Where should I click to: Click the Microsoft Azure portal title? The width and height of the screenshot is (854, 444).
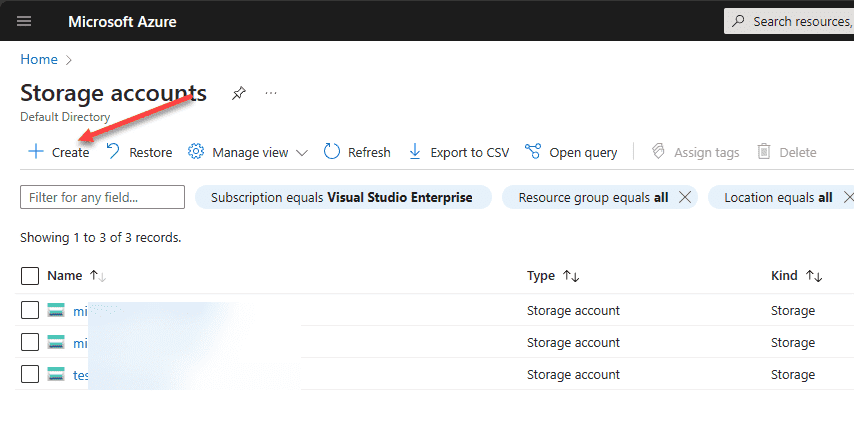123,22
